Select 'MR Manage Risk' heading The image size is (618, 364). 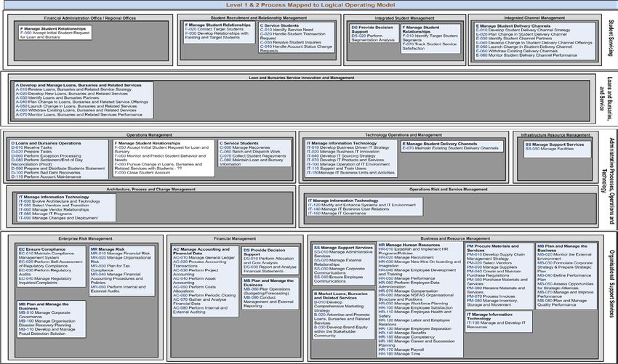coord(107,249)
